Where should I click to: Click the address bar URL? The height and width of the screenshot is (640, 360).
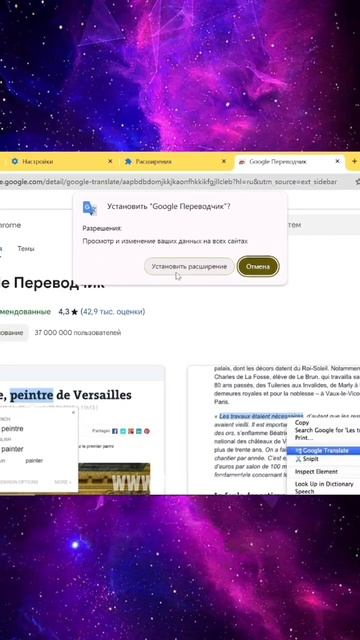click(x=168, y=182)
